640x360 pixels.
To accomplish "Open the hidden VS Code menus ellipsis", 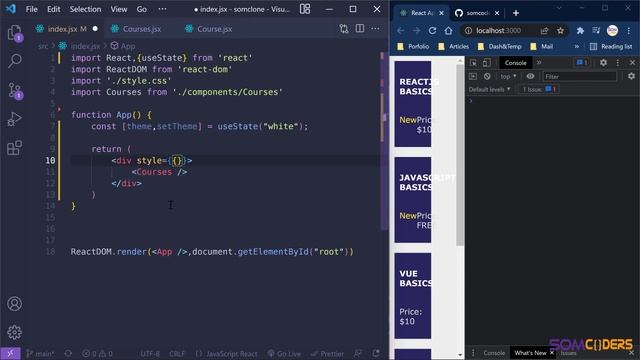I will (162, 9).
